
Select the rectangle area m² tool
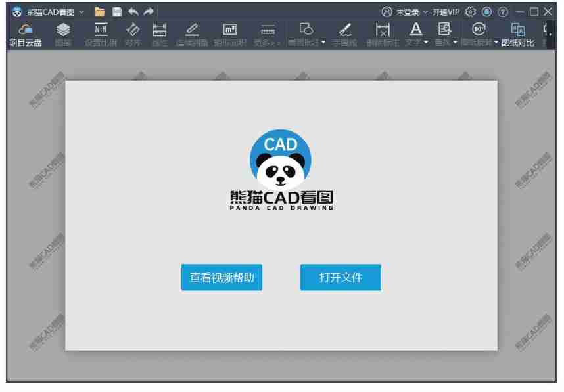tap(230, 30)
